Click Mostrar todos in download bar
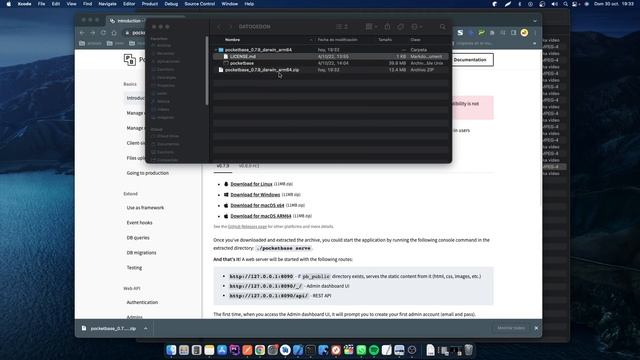Viewport: 640px width, 360px height. point(511,328)
